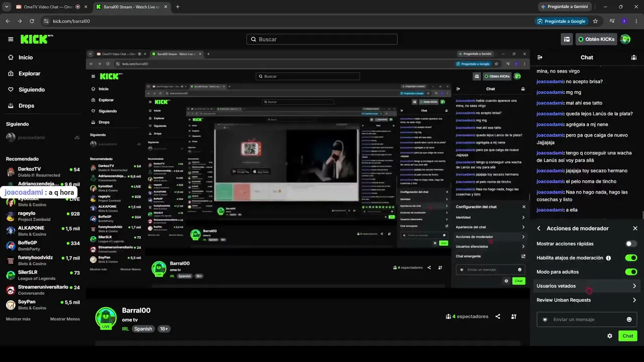Open the Kick hamburger menu
This screenshot has width=644, height=362.
[x=11, y=39]
